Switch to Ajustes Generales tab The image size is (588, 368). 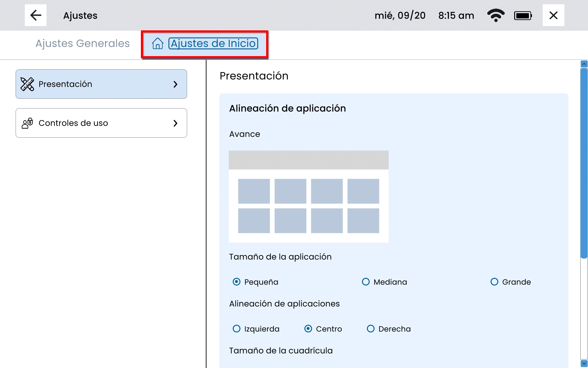[83, 44]
